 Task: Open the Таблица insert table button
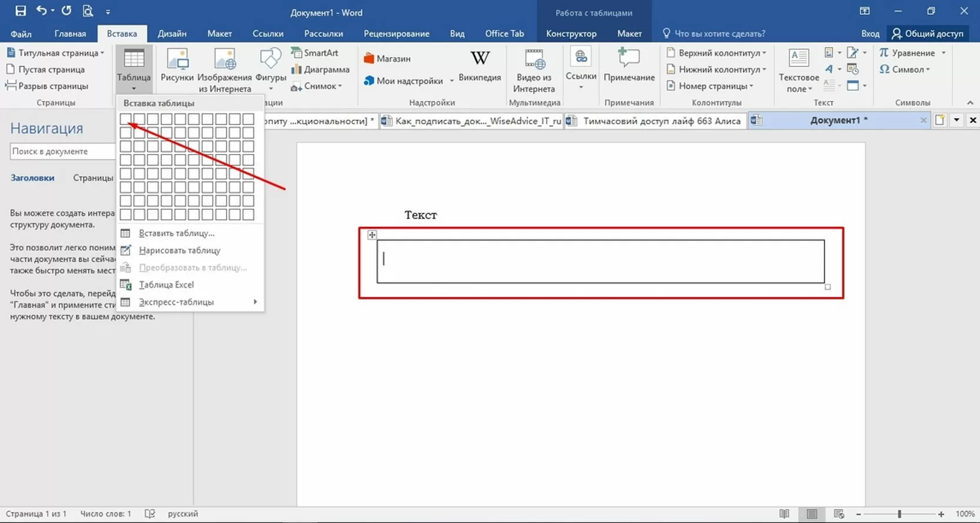[x=134, y=69]
